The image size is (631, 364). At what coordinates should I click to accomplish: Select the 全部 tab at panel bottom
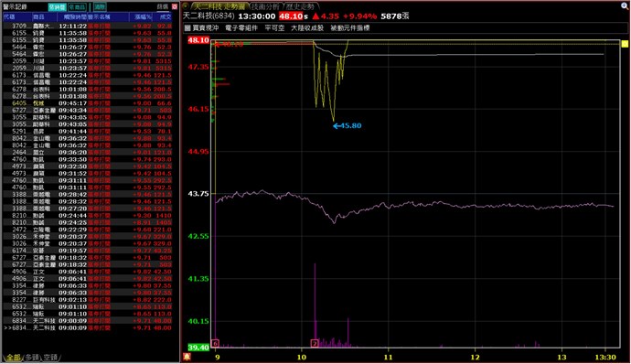[x=13, y=358]
